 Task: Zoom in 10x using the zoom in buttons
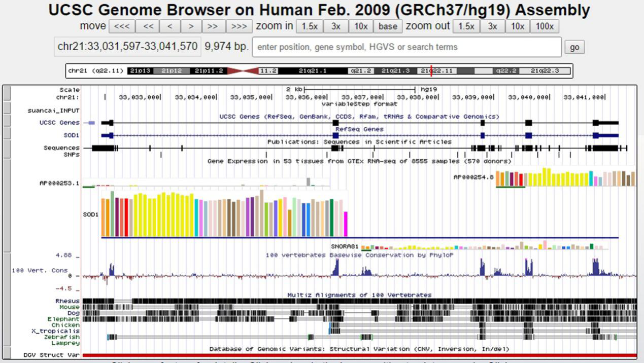(x=361, y=26)
